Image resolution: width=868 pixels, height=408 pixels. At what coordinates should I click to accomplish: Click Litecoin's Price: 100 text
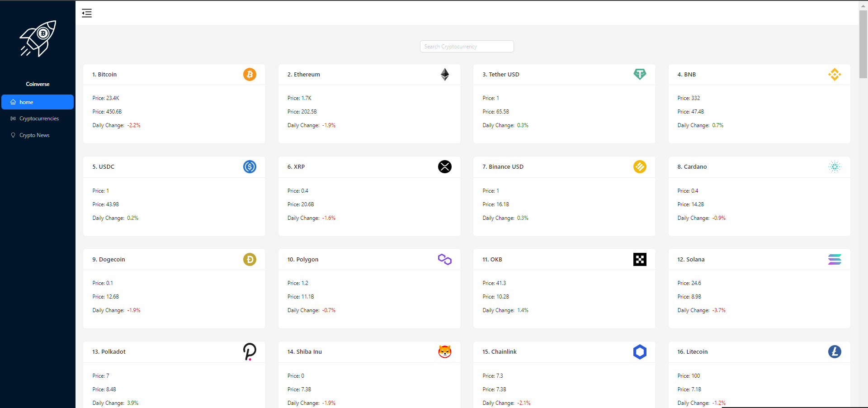[689, 376]
